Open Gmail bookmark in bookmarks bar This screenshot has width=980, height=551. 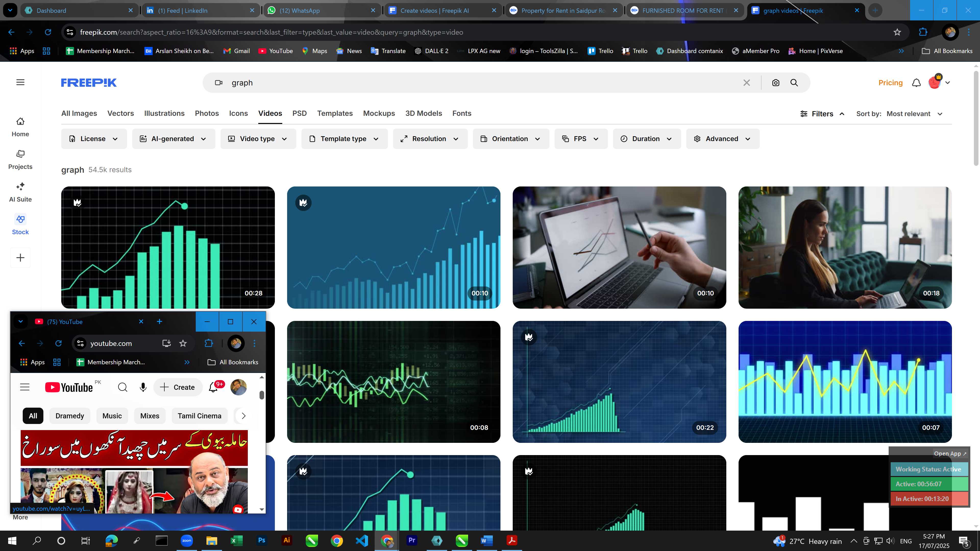[236, 51]
